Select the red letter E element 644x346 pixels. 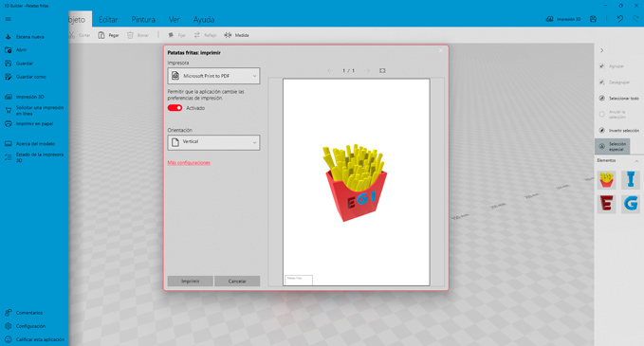[x=607, y=204]
